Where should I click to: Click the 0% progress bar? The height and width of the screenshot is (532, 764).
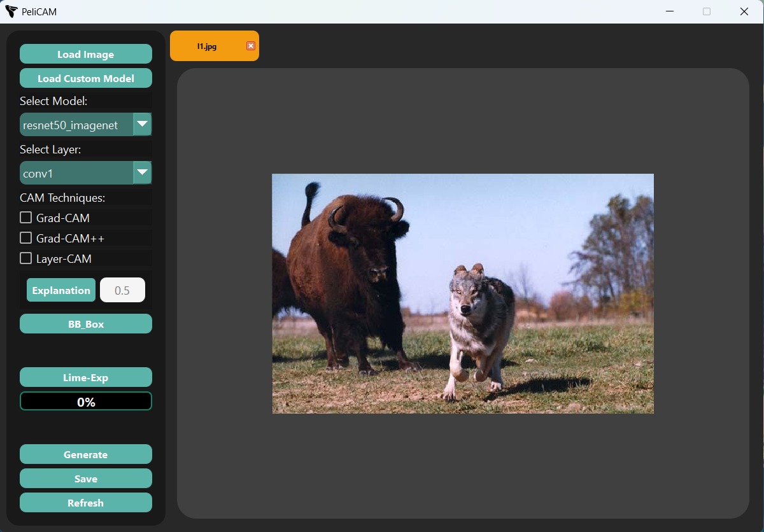tap(85, 401)
